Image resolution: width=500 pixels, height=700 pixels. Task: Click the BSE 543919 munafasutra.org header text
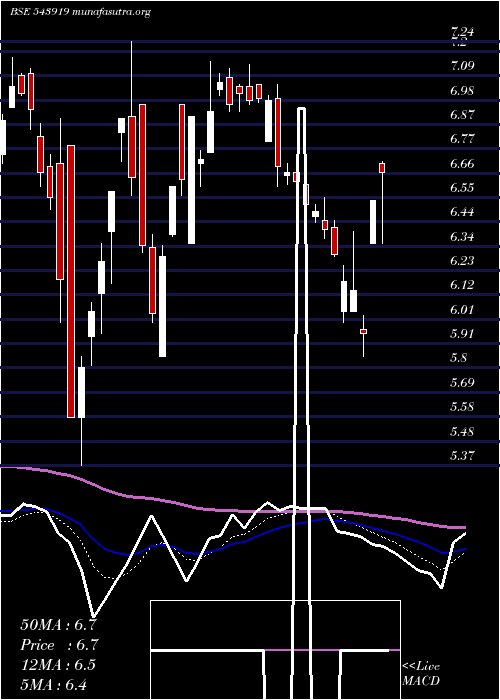point(80,12)
